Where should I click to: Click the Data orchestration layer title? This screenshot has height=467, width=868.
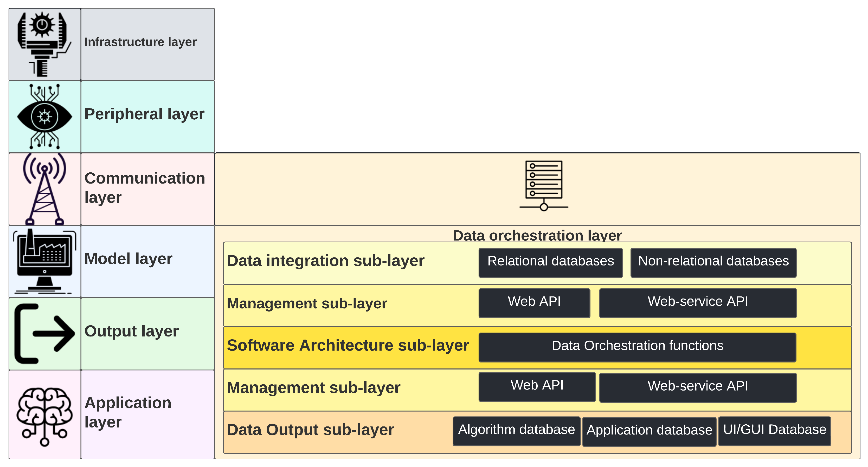pos(537,235)
